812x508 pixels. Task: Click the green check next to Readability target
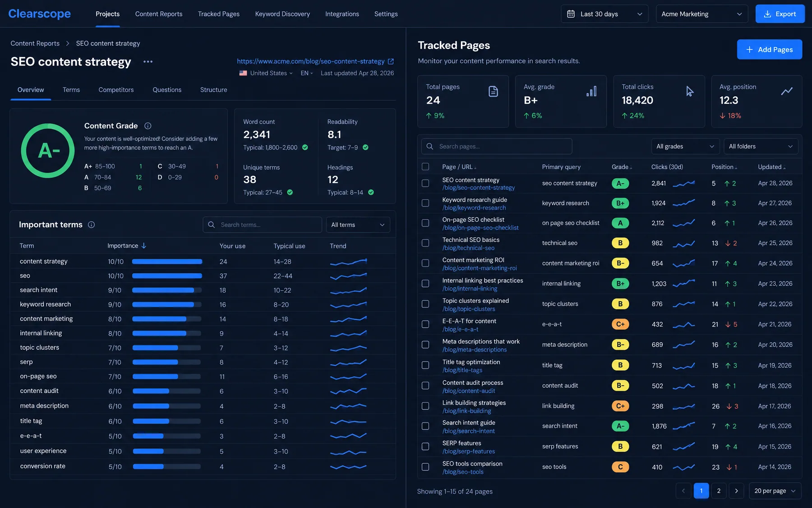coord(365,148)
